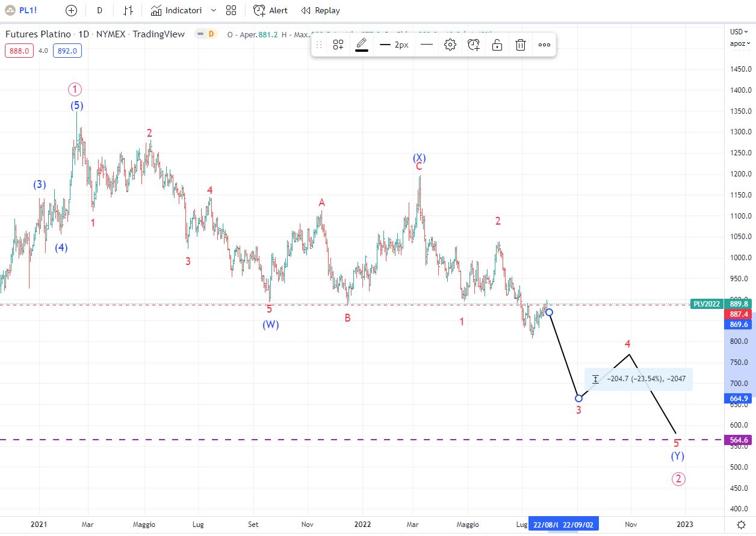Click the blue 892.0 buy price button
The height and width of the screenshot is (536, 756).
pos(67,51)
